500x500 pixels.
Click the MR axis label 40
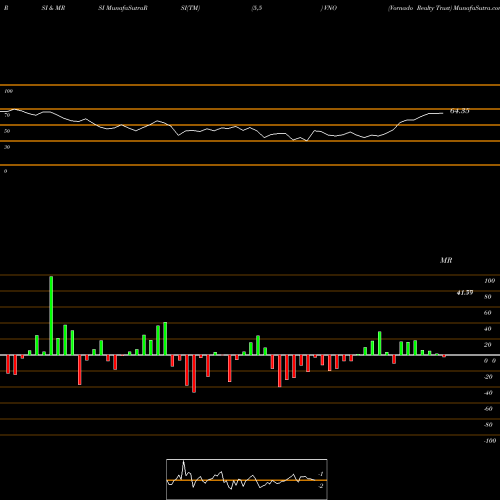(488, 329)
